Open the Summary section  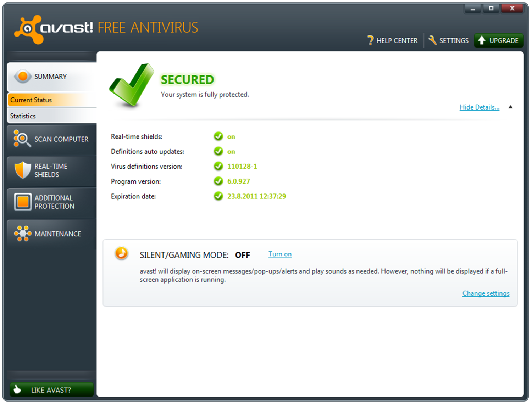point(52,77)
